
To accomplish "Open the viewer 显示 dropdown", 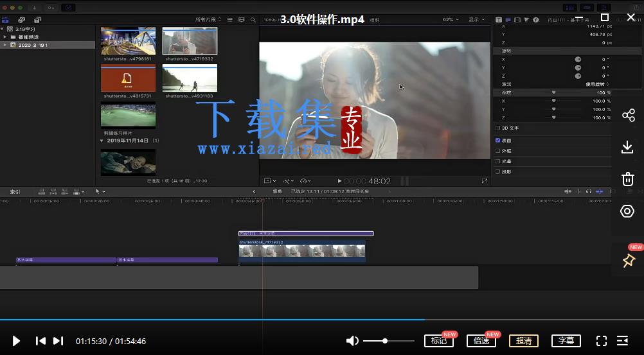I will tap(477, 20).
